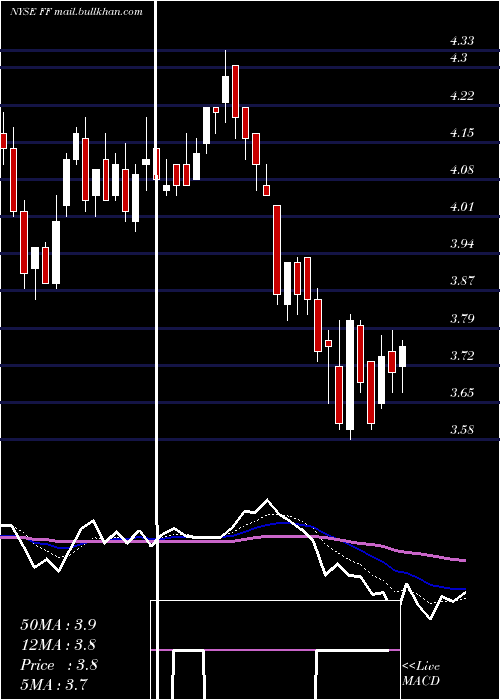Image resolution: width=500 pixels, height=700 pixels.
Task: Click the 3.65 price axis label
Action: point(462,393)
